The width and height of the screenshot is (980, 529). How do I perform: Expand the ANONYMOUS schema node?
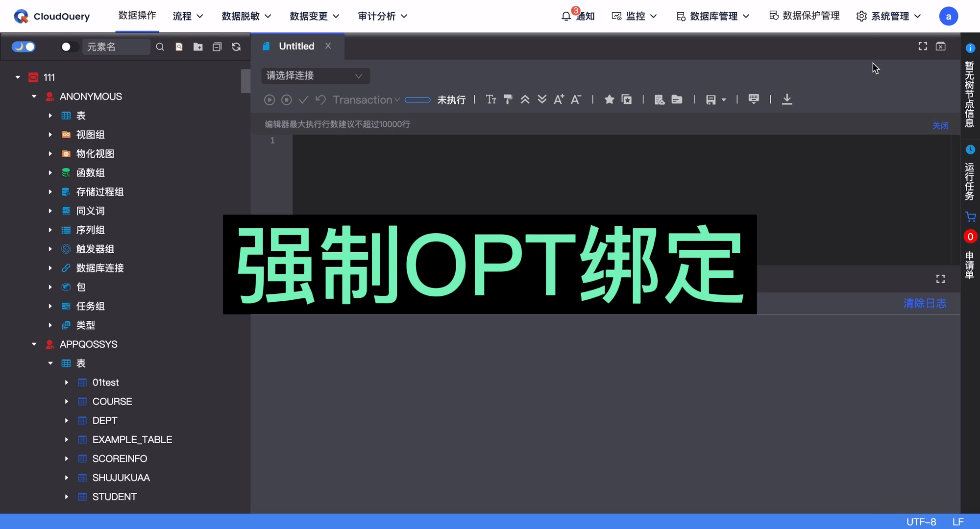[34, 96]
